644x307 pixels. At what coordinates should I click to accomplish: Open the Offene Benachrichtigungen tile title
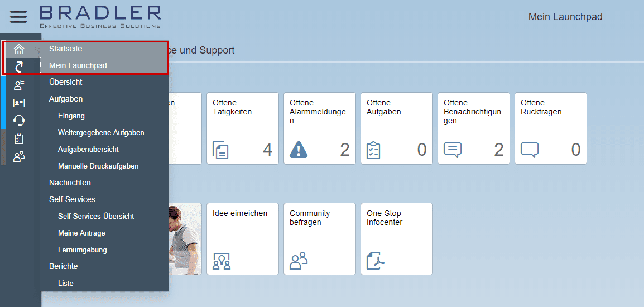click(472, 112)
